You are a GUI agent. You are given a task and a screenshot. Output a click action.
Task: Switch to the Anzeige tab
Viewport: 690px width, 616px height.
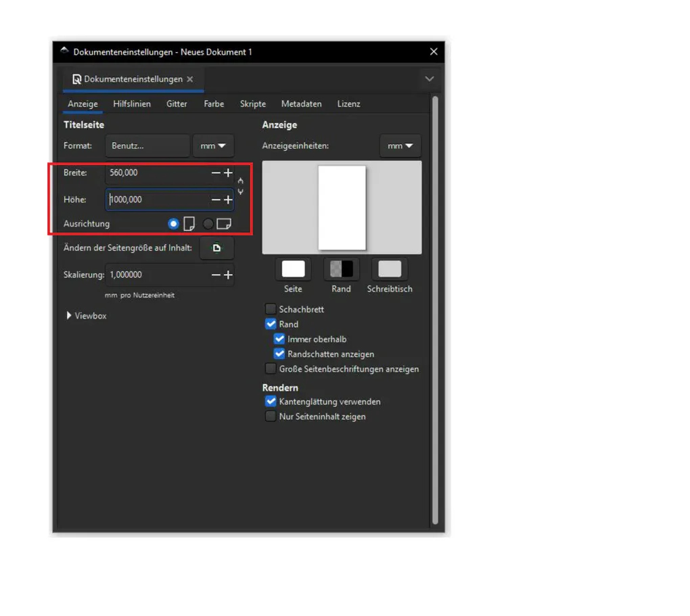click(x=83, y=104)
